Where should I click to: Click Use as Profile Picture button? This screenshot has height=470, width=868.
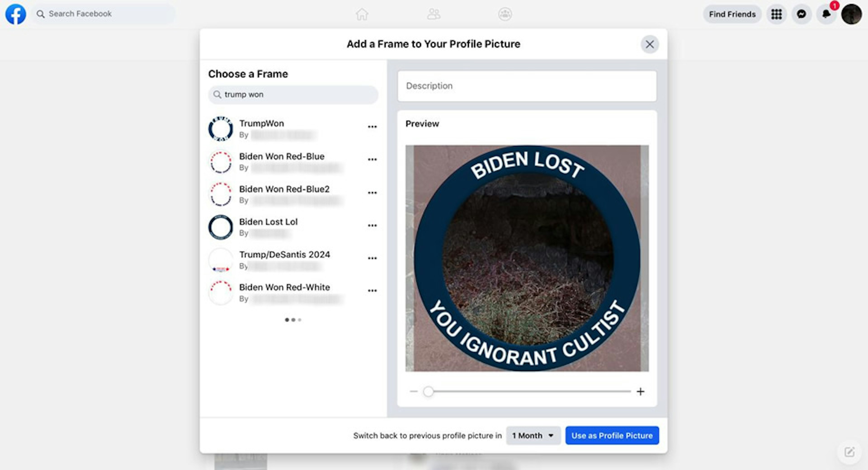tap(612, 436)
